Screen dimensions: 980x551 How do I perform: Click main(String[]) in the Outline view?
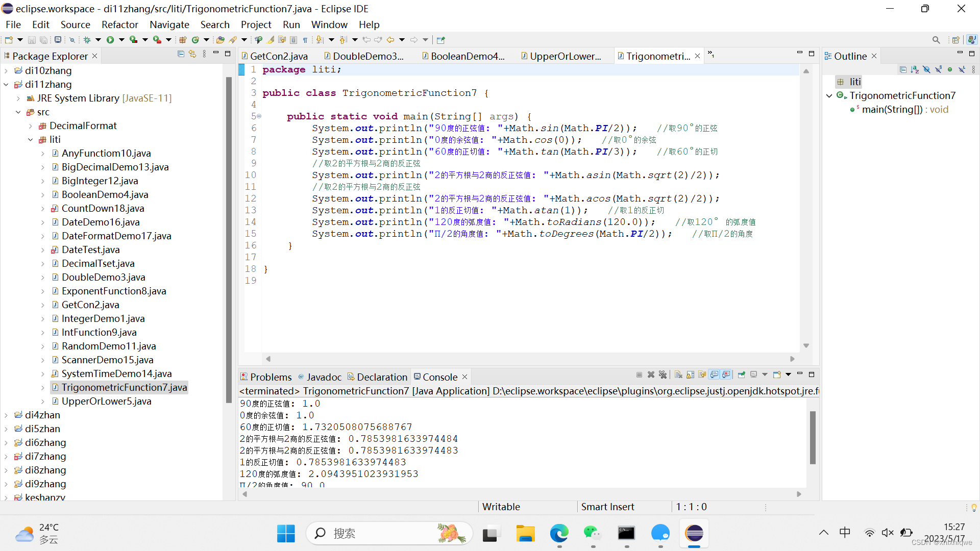(x=892, y=109)
